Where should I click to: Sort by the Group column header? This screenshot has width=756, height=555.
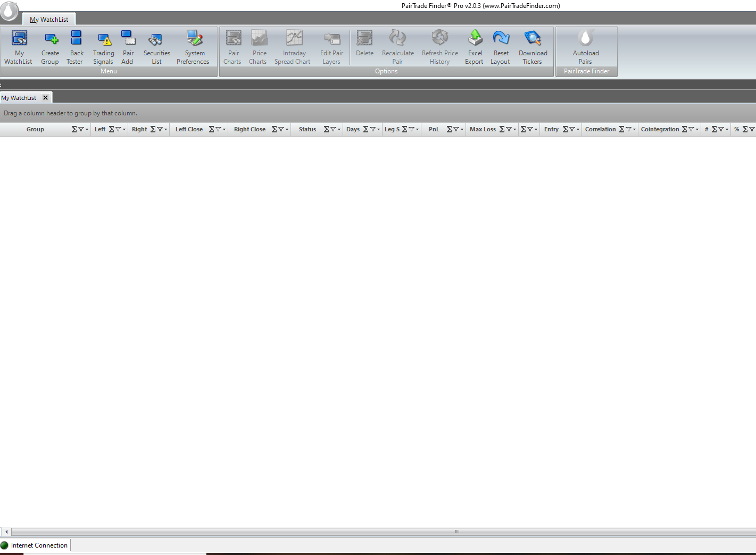[x=35, y=129]
